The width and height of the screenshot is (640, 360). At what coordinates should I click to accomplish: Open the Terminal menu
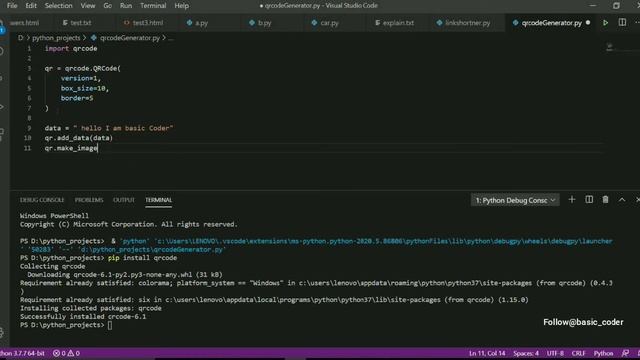click(153, 6)
